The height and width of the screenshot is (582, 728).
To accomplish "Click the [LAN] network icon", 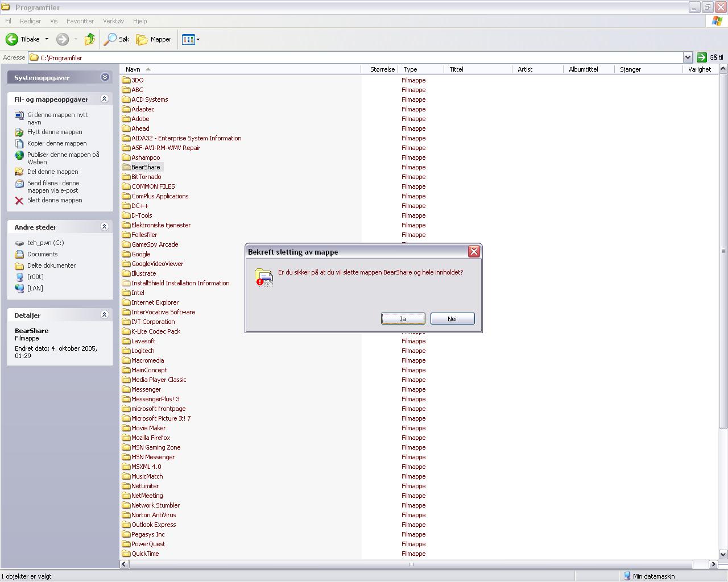I will tap(19, 288).
